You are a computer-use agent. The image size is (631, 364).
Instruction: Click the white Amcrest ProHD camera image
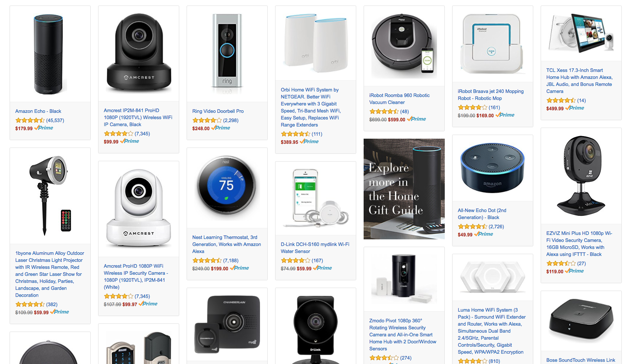(x=139, y=209)
